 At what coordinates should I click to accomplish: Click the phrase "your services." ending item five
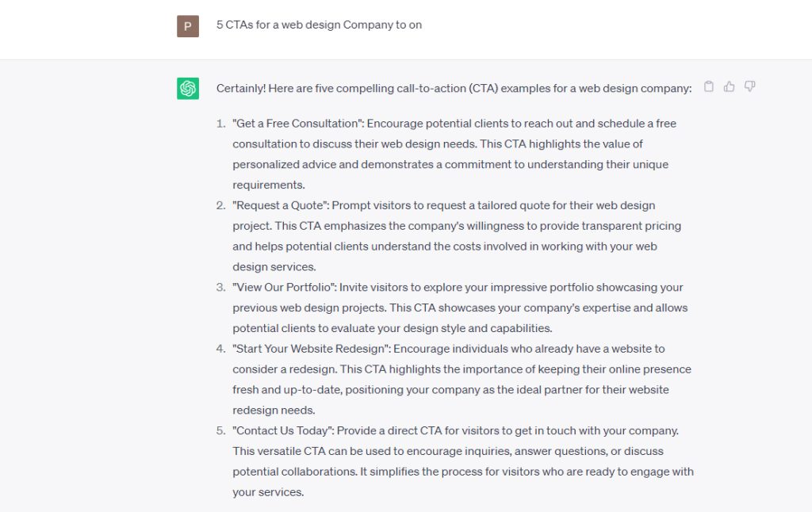click(x=268, y=492)
